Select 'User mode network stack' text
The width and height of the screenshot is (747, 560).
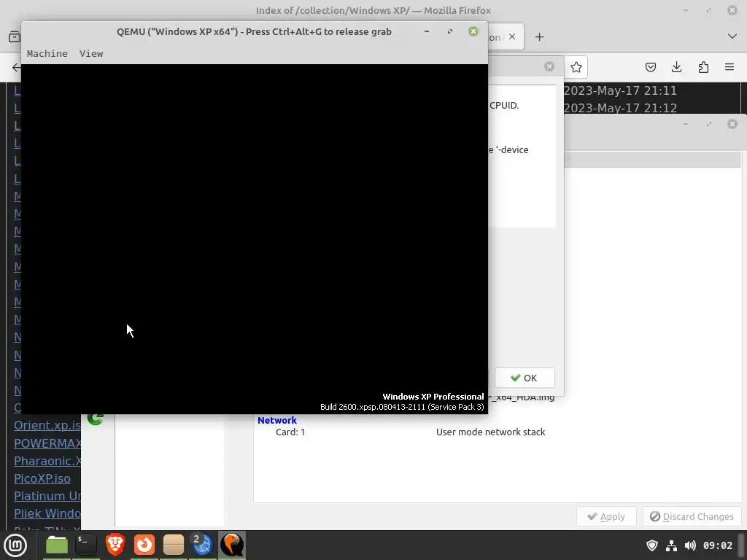pos(491,432)
